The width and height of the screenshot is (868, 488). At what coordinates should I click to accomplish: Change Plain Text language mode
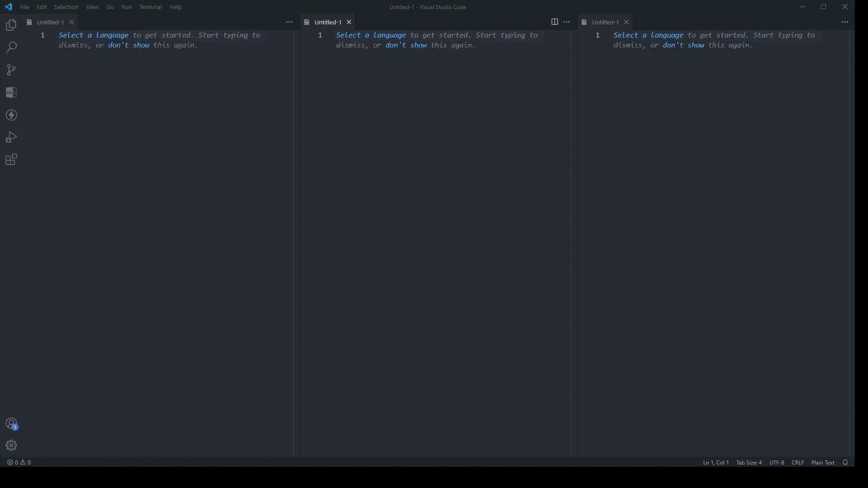coord(823,462)
